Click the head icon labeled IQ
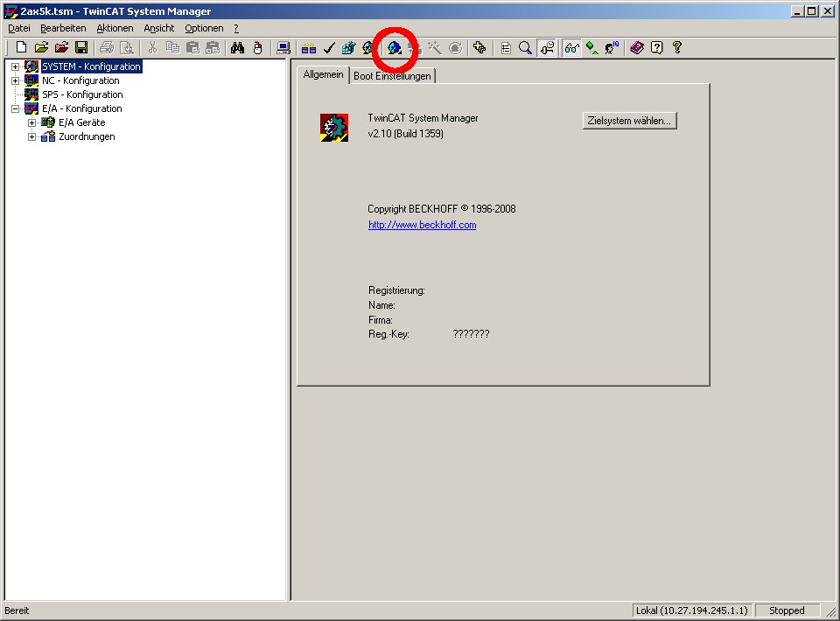 pos(612,47)
